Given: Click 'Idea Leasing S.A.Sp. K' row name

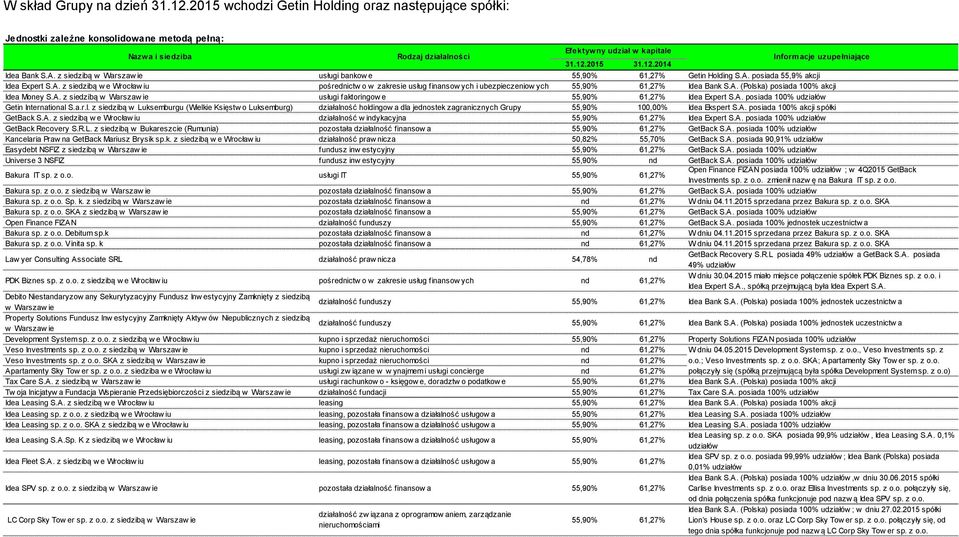Looking at the screenshot, I should click(89, 440).
